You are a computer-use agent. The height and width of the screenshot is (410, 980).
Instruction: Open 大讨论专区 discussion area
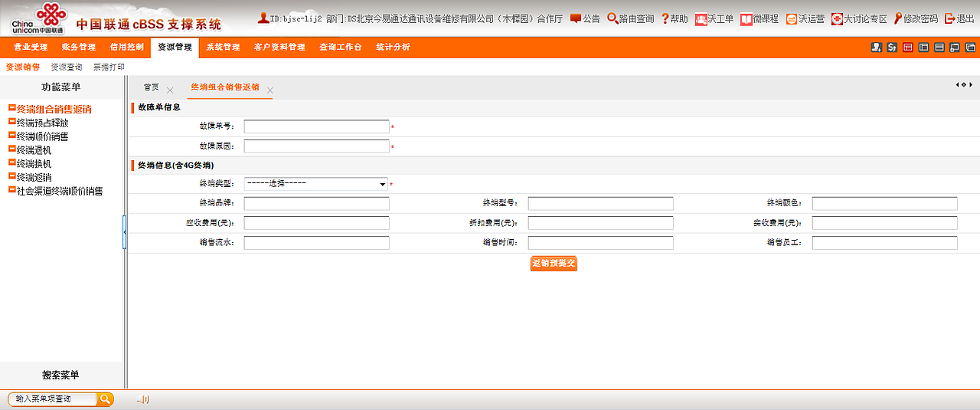pos(859,18)
